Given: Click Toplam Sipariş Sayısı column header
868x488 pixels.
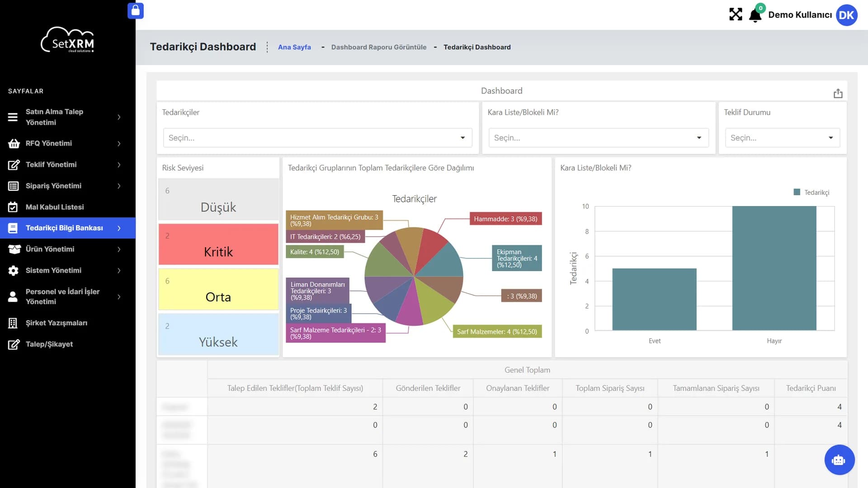Looking at the screenshot, I should (610, 388).
